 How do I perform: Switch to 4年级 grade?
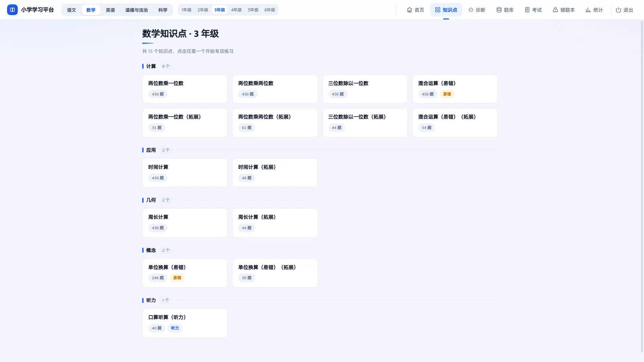pyautogui.click(x=236, y=10)
